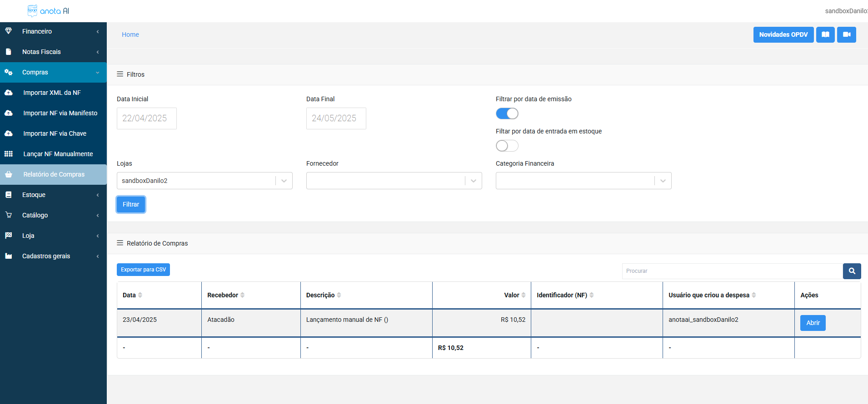868x404 pixels.
Task: Open Importar XML da NF menu item
Action: pos(52,93)
